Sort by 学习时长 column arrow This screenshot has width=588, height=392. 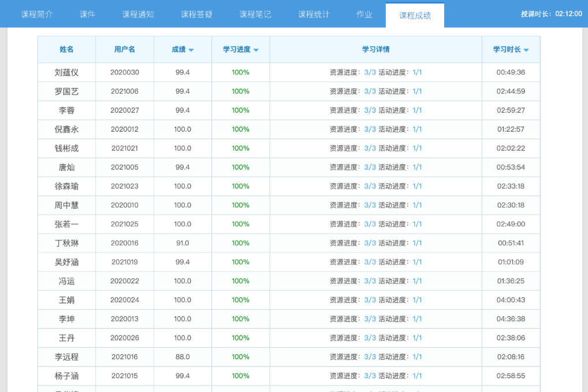pyautogui.click(x=526, y=50)
